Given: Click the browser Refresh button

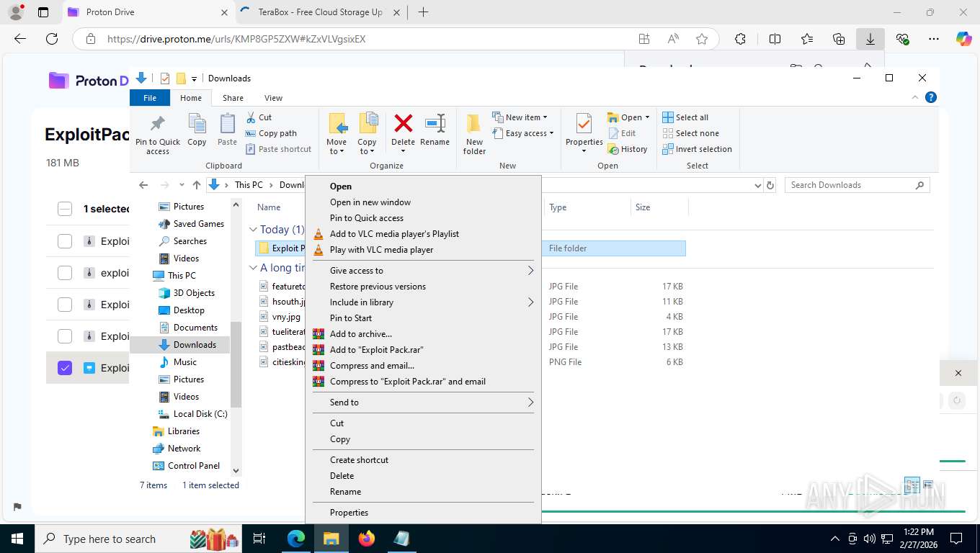Looking at the screenshot, I should 52,40.
